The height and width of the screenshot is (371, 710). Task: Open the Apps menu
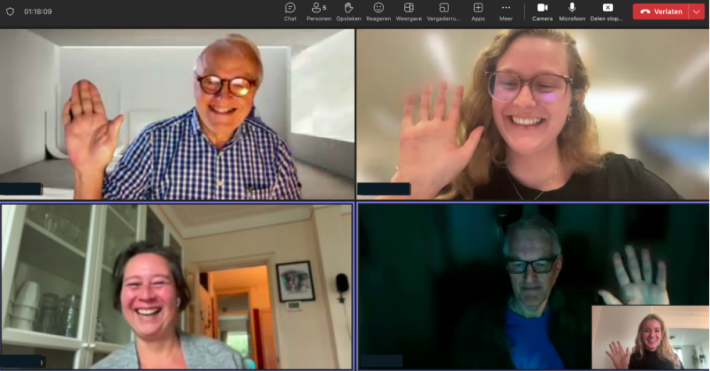point(478,12)
